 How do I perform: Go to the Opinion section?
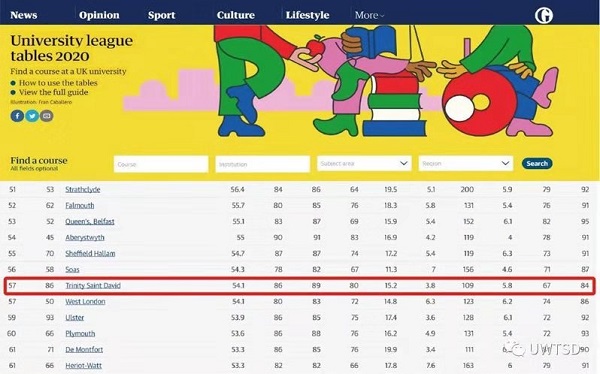(99, 15)
